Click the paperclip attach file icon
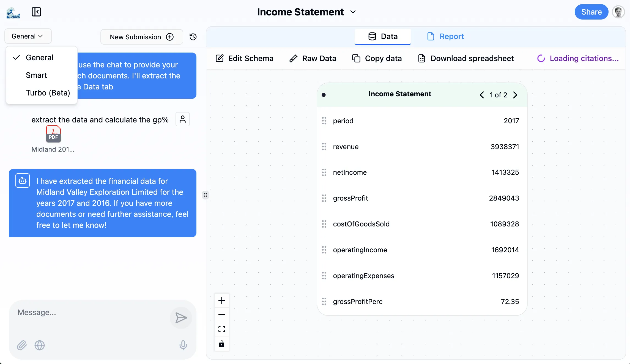 tap(22, 345)
